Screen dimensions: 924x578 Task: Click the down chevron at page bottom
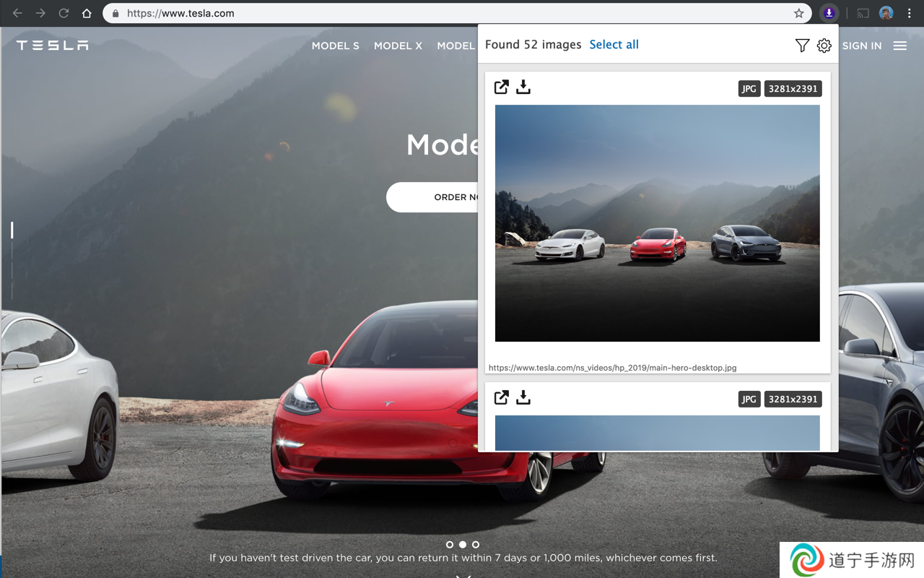pyautogui.click(x=463, y=575)
